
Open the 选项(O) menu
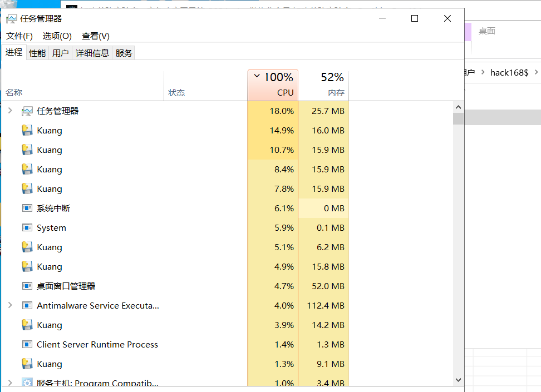[x=57, y=36]
